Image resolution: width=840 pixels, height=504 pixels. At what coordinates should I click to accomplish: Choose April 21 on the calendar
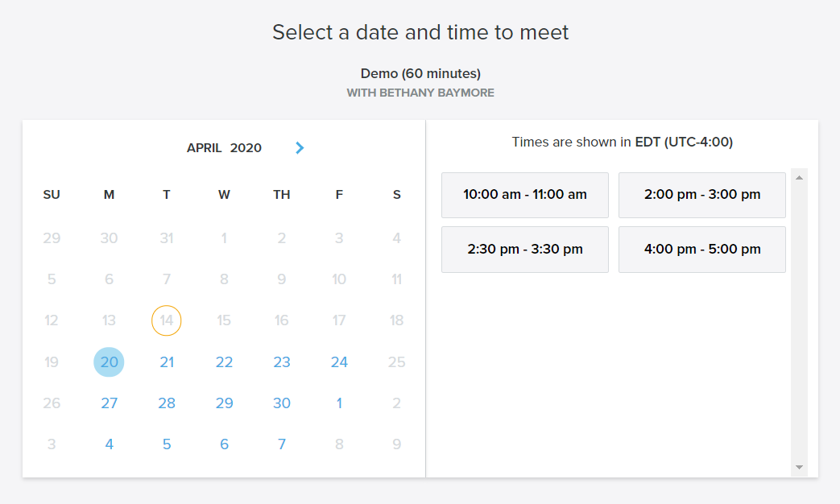(167, 362)
